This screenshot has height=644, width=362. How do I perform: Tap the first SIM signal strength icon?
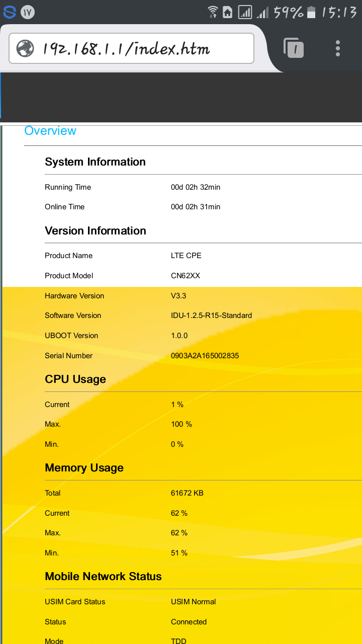coord(245,12)
